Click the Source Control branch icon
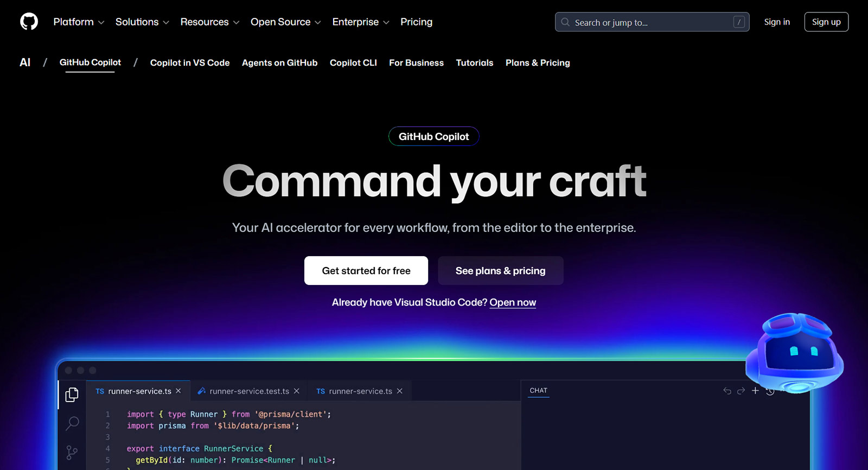The image size is (868, 470). (72, 452)
